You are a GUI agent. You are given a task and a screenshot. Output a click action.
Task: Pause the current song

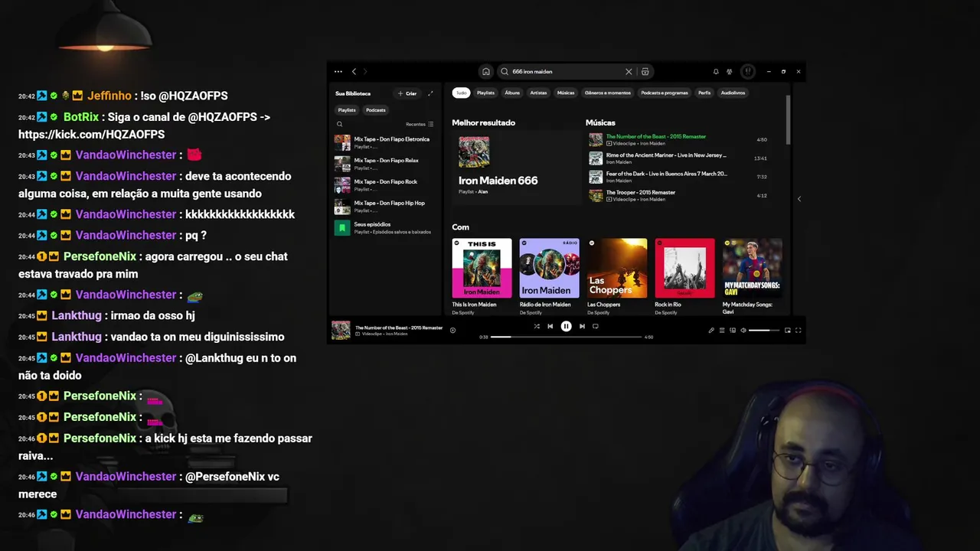(x=566, y=326)
